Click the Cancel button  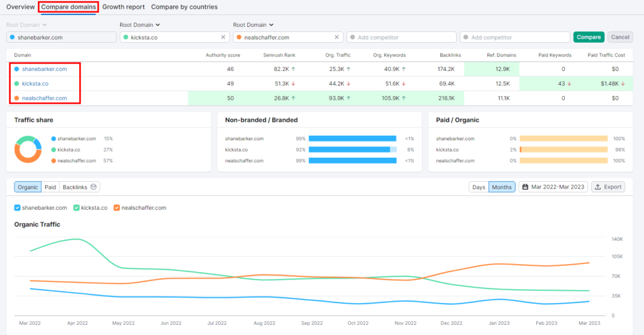[x=620, y=37]
